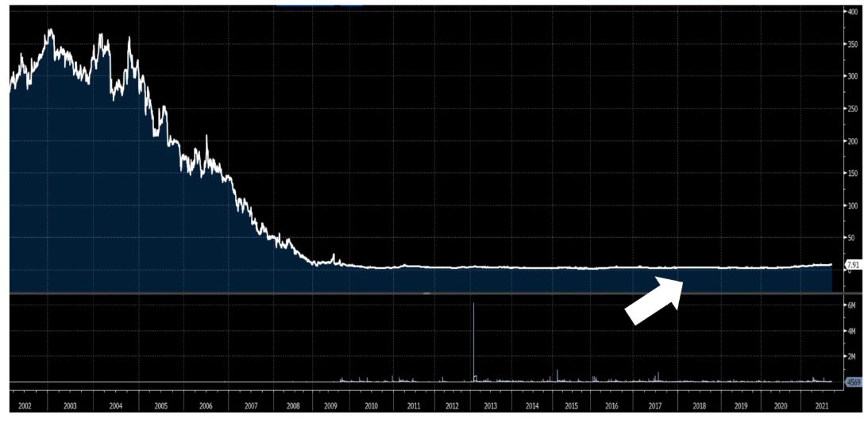
Task: Click the 2017 year label
Action: tap(655, 406)
